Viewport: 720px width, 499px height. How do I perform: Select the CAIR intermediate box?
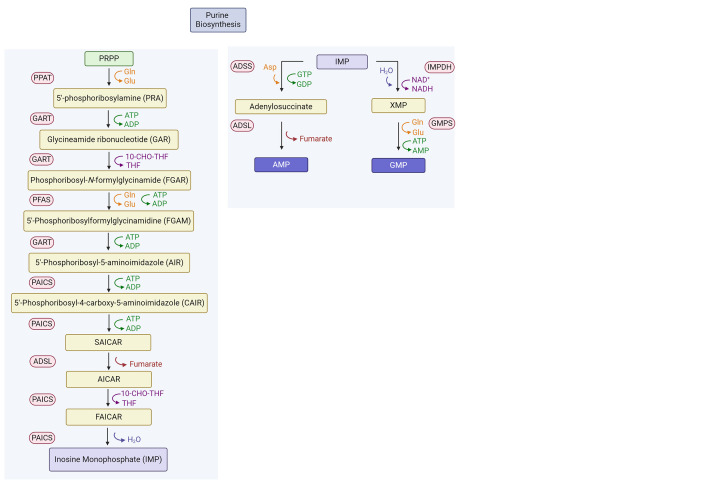(109, 302)
